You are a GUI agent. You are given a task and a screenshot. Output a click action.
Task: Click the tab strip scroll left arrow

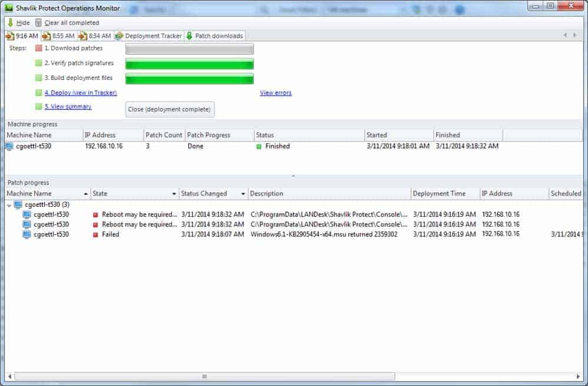[x=565, y=35]
